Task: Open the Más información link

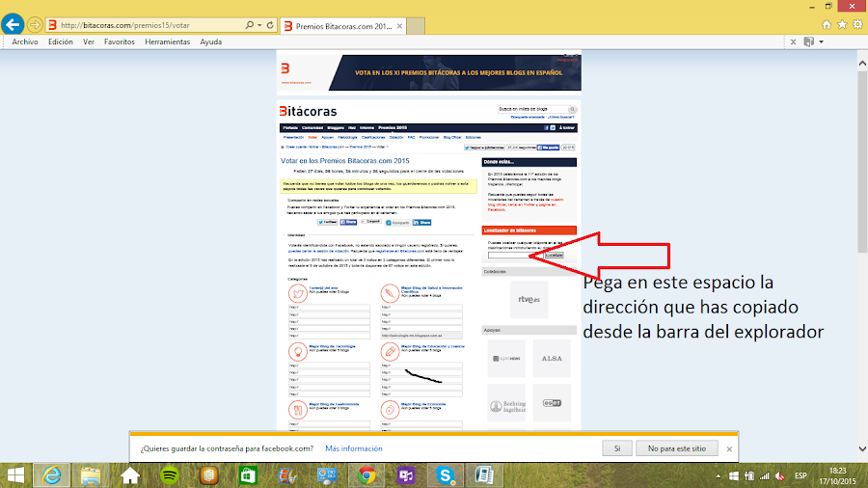Action: point(354,448)
